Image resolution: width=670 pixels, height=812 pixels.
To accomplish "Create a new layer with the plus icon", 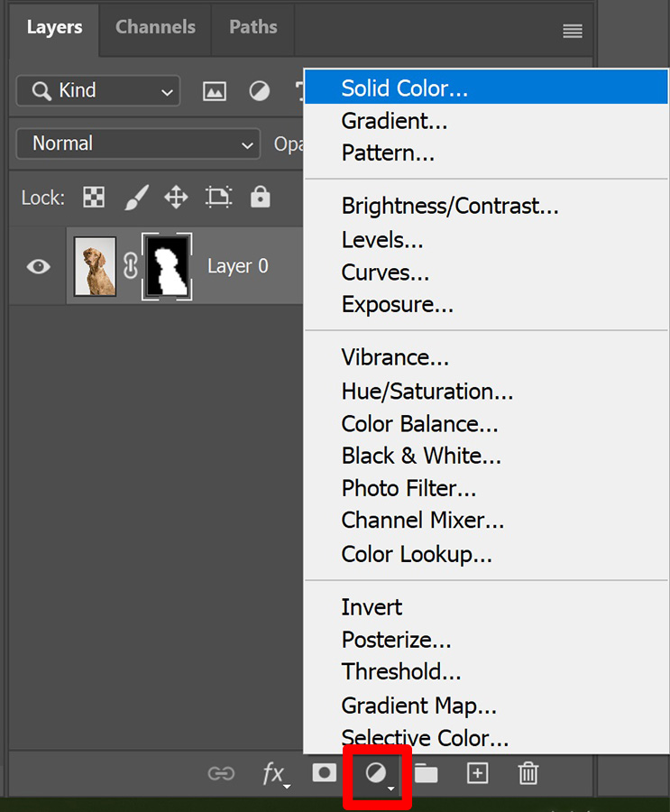I will point(477,773).
